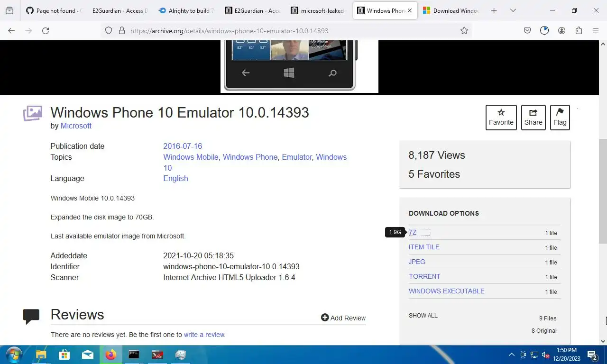Download the 7Z file option
This screenshot has height=364, width=607.
click(413, 232)
